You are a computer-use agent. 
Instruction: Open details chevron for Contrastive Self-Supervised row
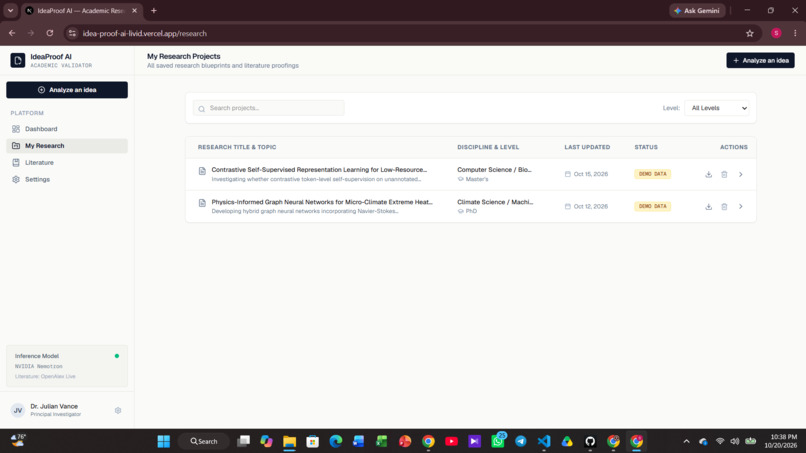tap(741, 174)
